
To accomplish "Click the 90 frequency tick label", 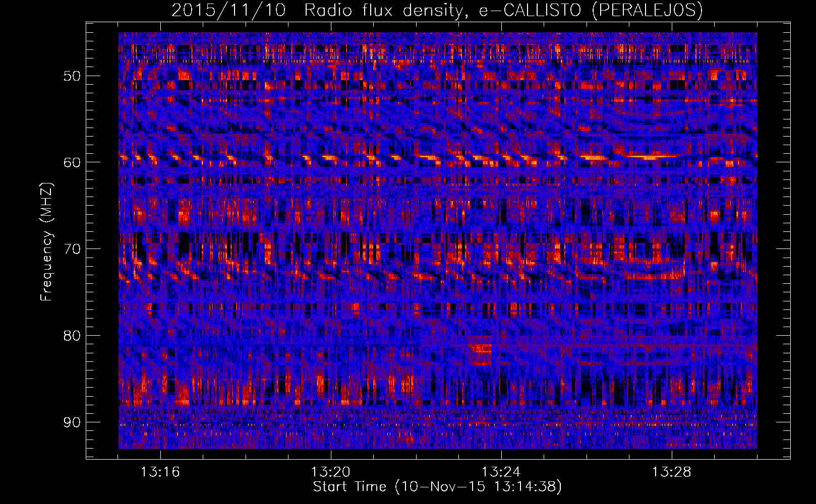I will (x=72, y=422).
